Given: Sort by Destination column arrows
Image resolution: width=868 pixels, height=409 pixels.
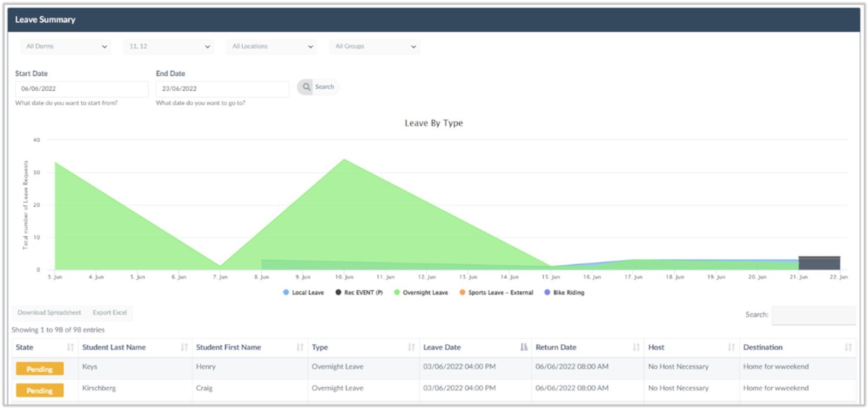Looking at the screenshot, I should click(x=848, y=347).
